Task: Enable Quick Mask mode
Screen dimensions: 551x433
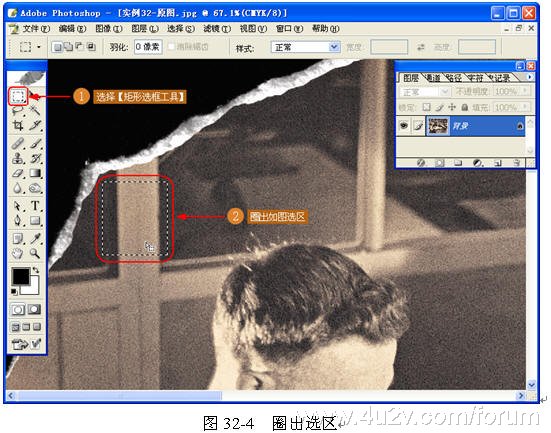Action: coord(34,309)
